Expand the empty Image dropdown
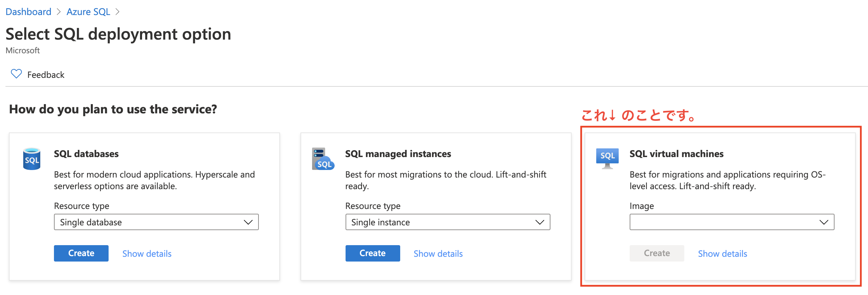868x295 pixels. pos(731,222)
